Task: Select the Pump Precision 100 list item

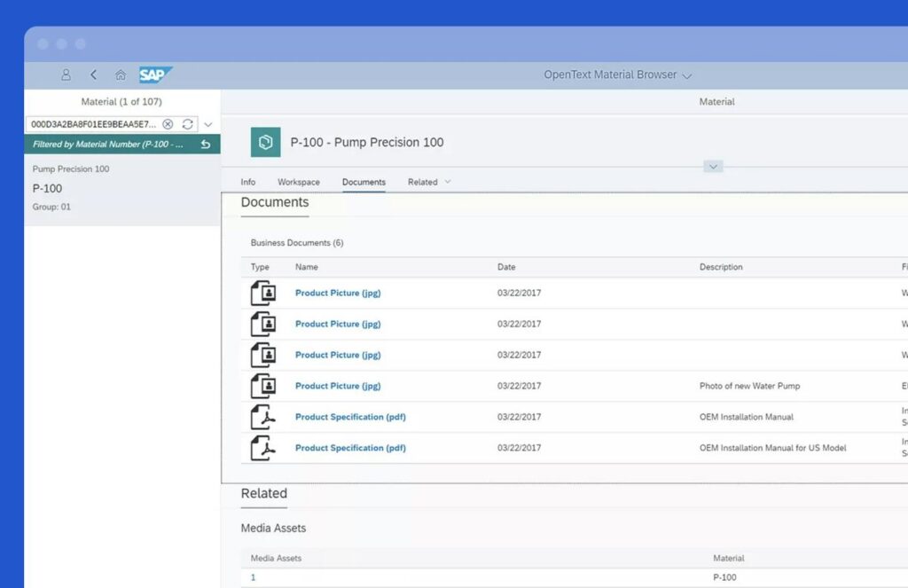Action: 122,188
